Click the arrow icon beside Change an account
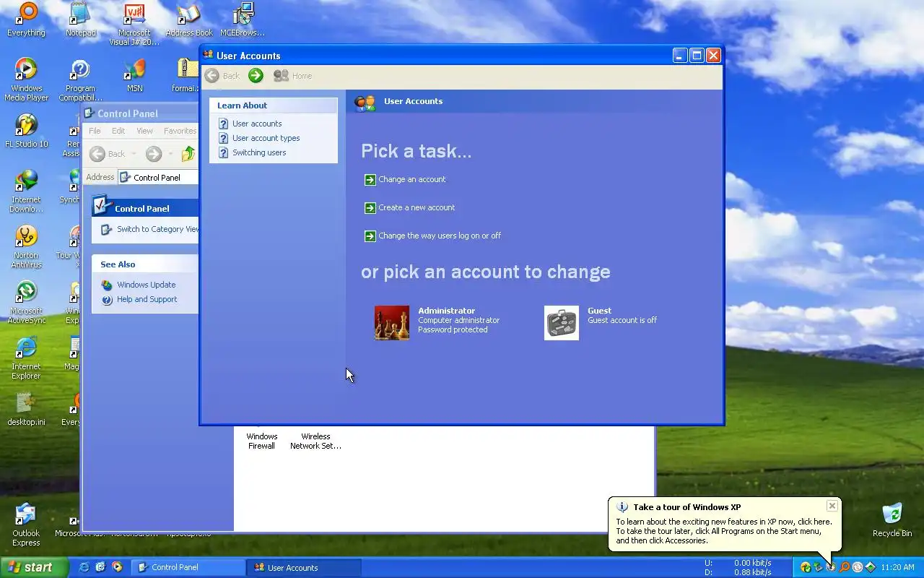The width and height of the screenshot is (924, 578). pos(370,180)
